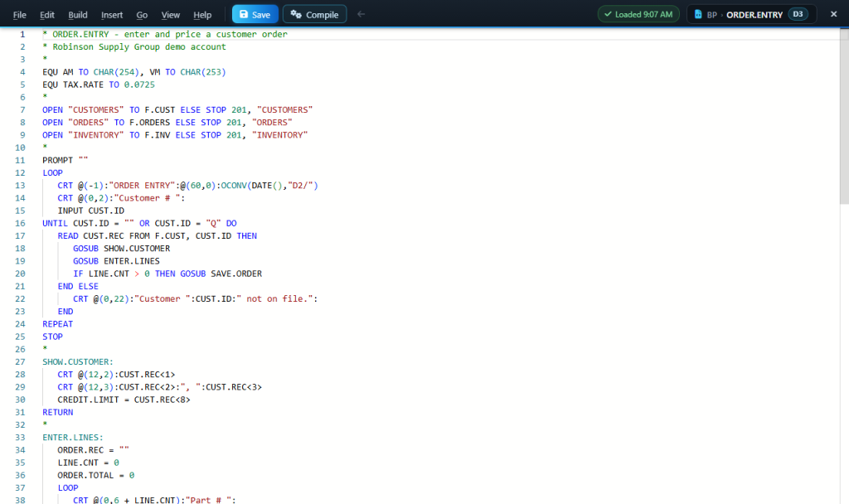
Task: Open the File menu
Action: click(x=20, y=15)
